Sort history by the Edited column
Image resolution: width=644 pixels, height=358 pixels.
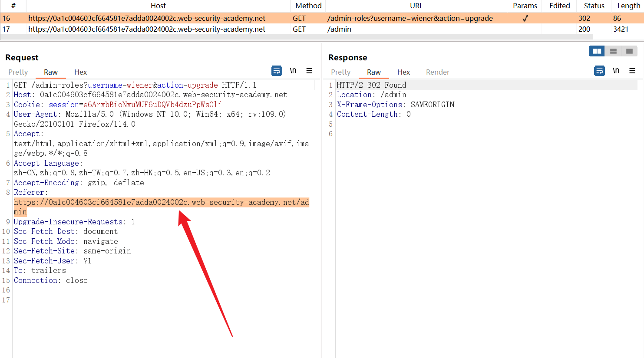[x=560, y=6]
